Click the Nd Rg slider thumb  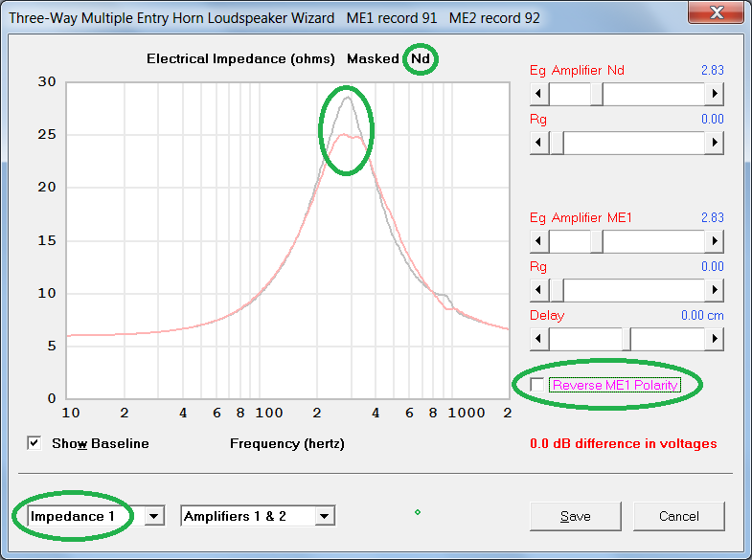point(557,143)
